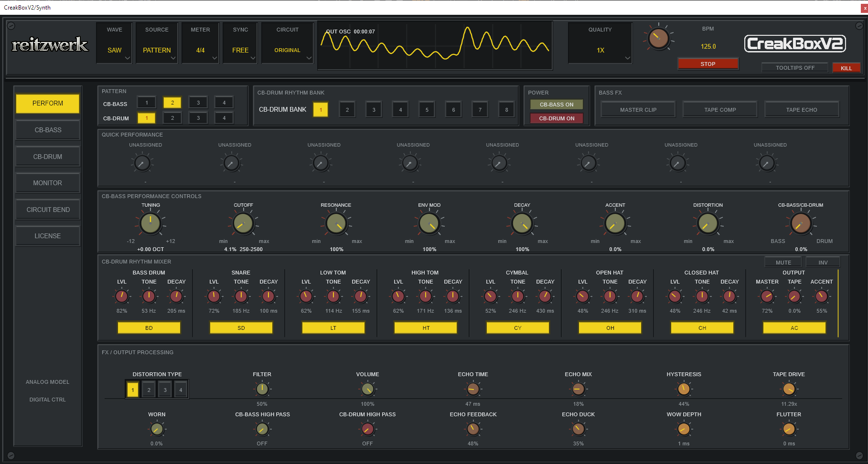Open the Circuit dropdown showing ORIGINAL
868x464 pixels.
coord(288,43)
